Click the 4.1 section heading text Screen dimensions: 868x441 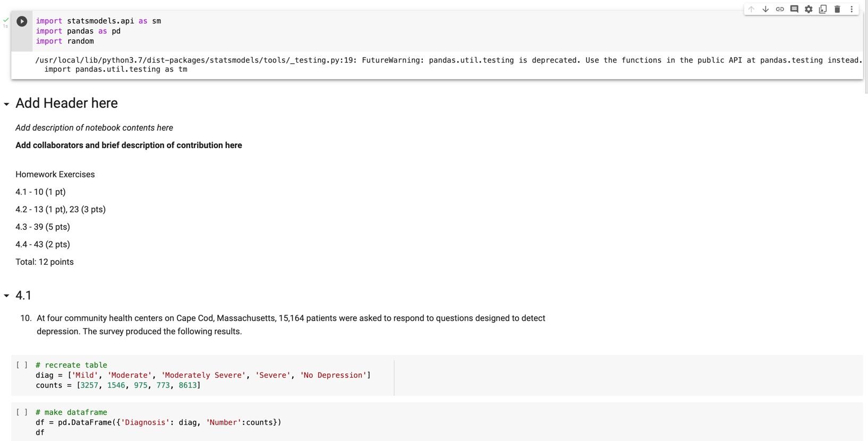23,296
